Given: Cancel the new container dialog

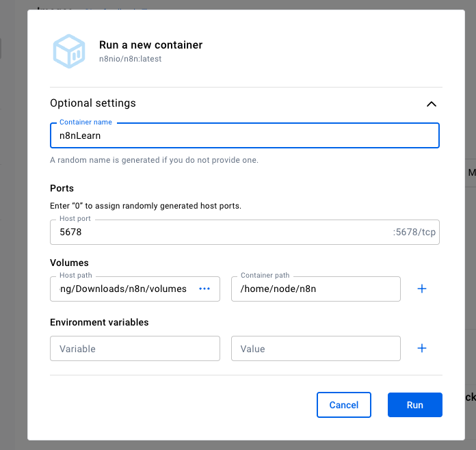Looking at the screenshot, I should pyautogui.click(x=344, y=405).
